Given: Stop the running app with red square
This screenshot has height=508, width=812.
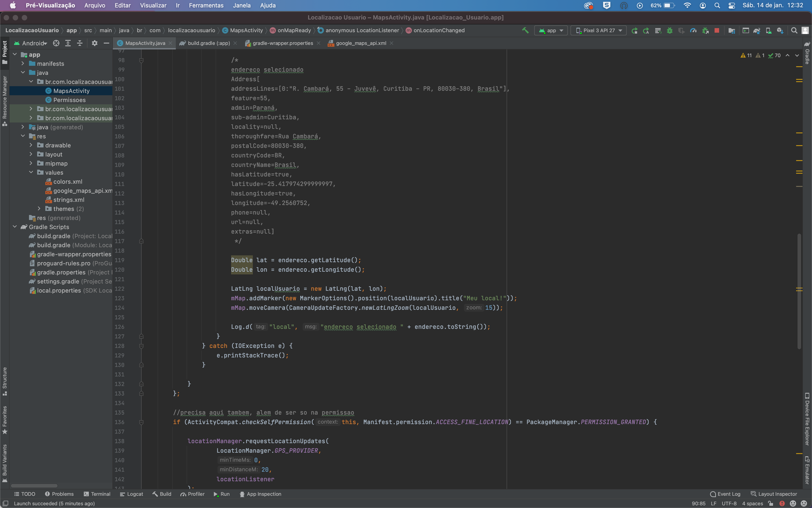Looking at the screenshot, I should (x=717, y=30).
